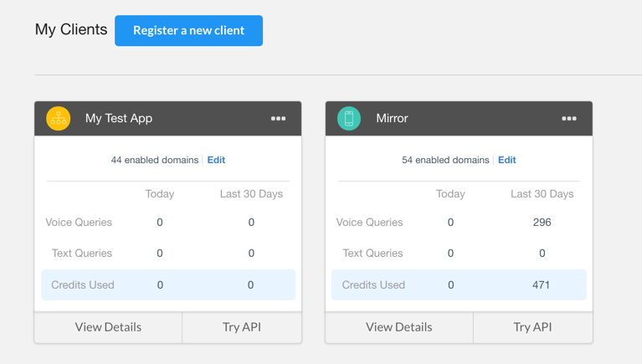Viewport: 642px width, 364px height.
Task: Click Mirror's 296 voice queries value
Action: [x=542, y=223]
